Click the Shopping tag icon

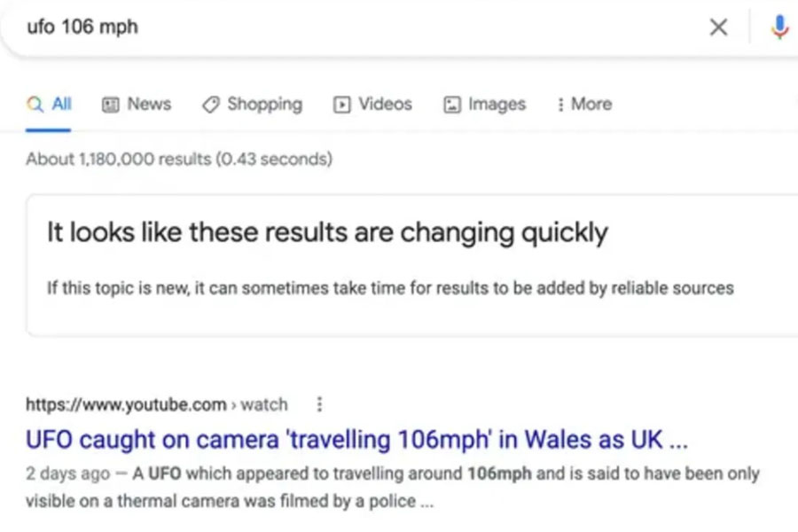211,105
